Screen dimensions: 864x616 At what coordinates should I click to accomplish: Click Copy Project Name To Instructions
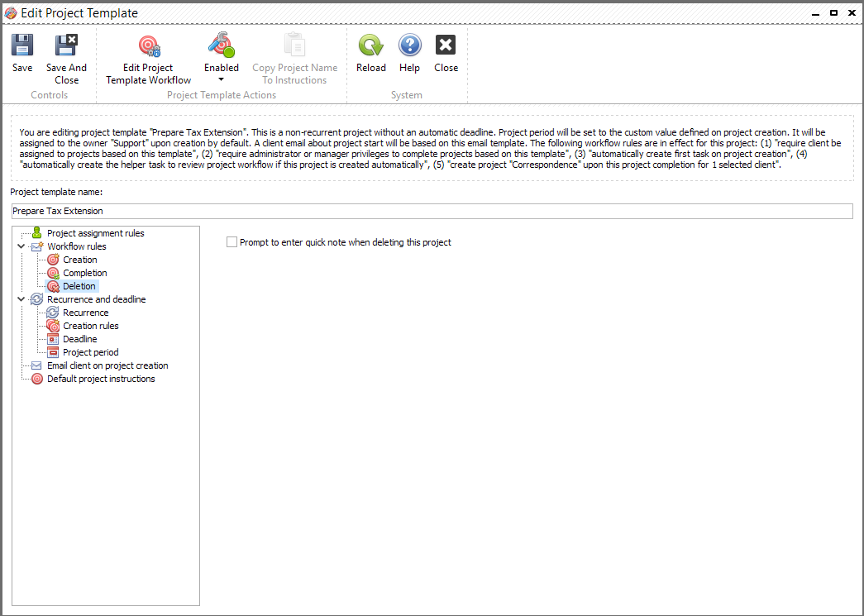pyautogui.click(x=295, y=59)
